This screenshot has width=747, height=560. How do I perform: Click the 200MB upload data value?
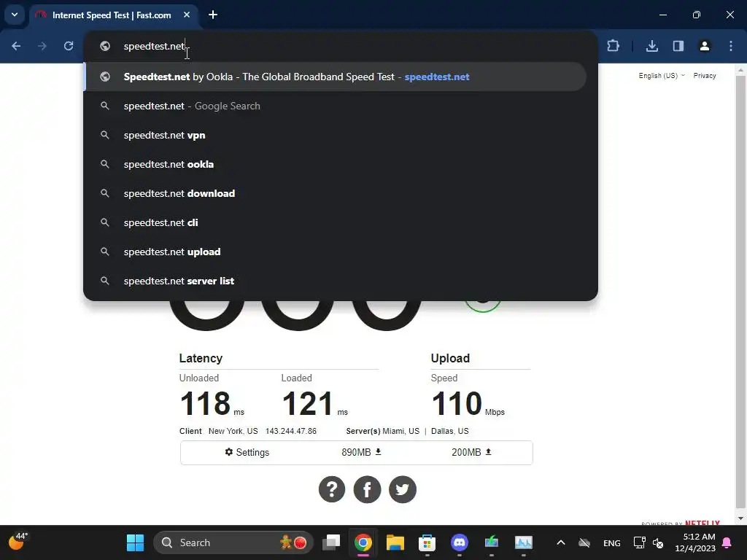[471, 452]
